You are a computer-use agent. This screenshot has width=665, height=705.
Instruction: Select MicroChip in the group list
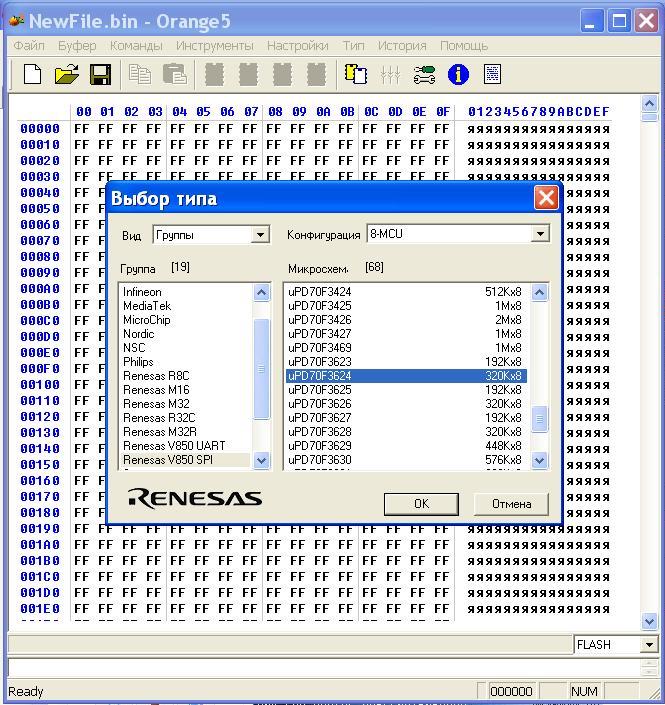[x=186, y=320]
